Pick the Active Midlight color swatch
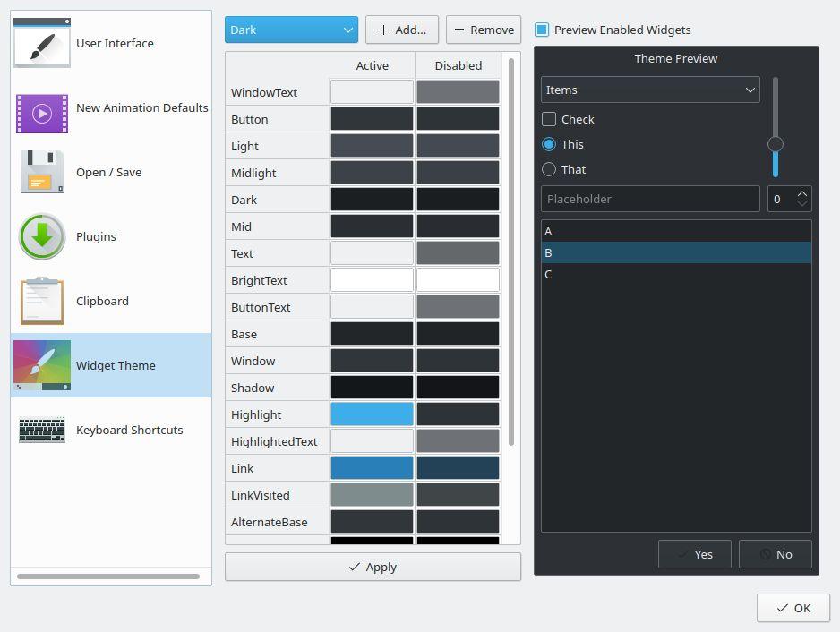840x632 pixels. (372, 173)
